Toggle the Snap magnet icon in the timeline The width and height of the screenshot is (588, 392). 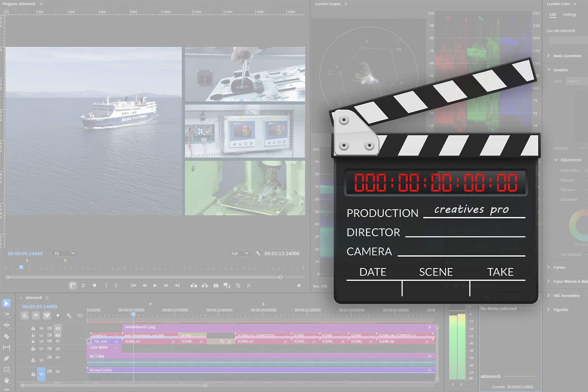pos(36,315)
